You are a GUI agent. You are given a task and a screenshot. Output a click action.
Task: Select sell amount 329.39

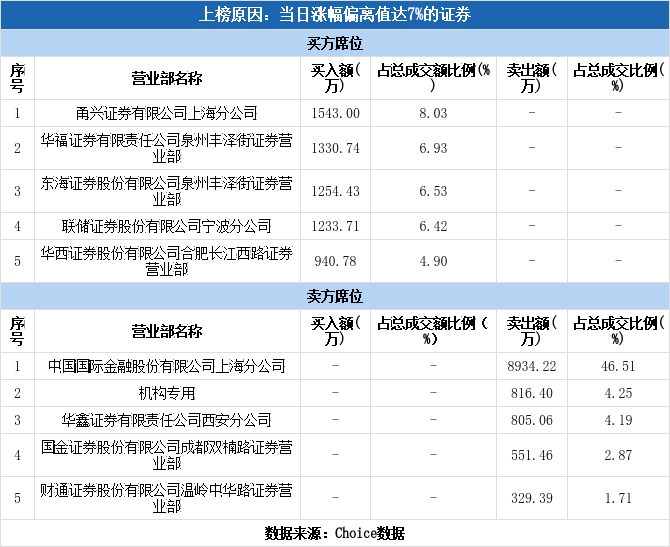click(x=532, y=498)
